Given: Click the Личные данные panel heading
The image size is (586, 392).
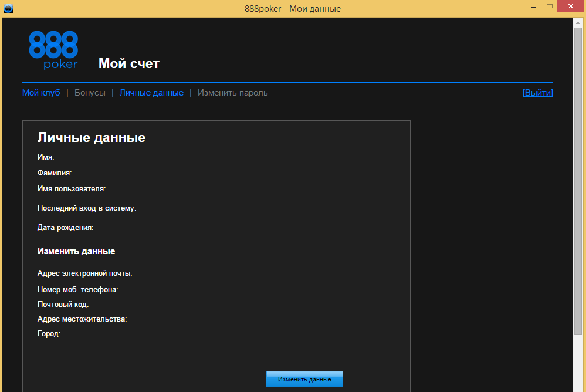Looking at the screenshot, I should [x=92, y=138].
